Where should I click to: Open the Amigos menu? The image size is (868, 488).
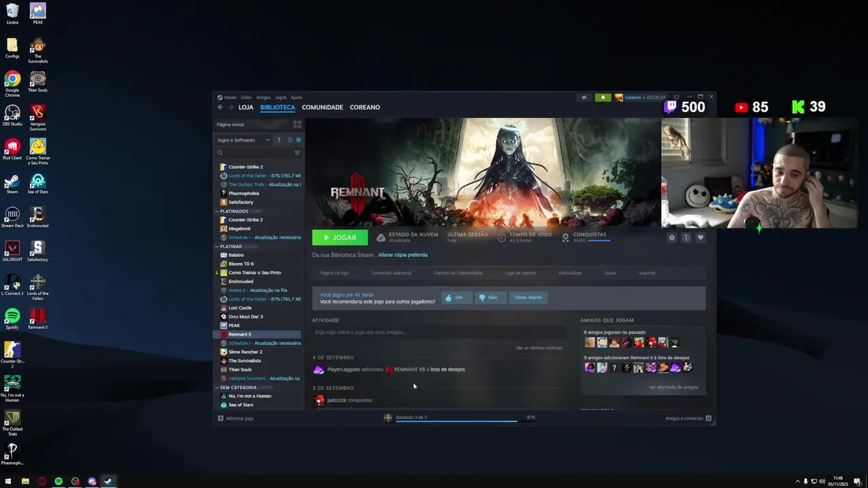pos(263,98)
